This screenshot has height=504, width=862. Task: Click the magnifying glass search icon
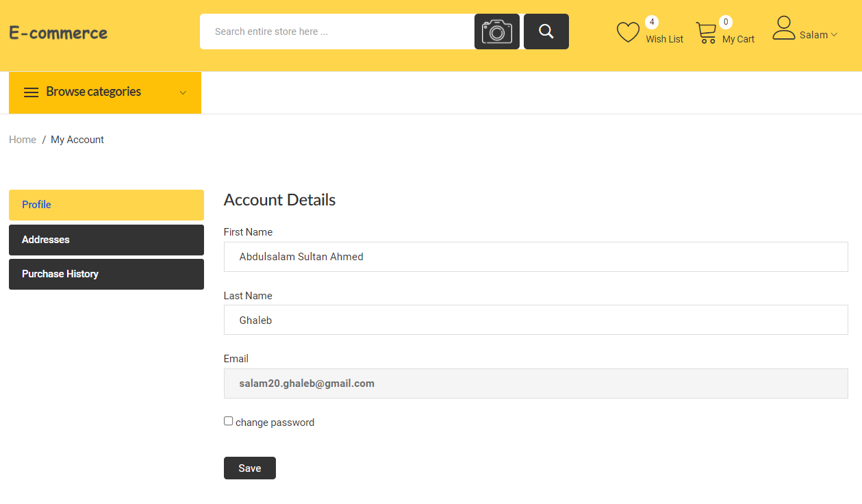coord(546,31)
